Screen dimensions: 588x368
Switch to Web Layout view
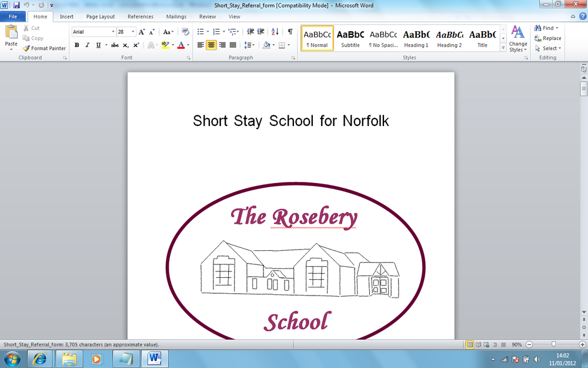486,344
